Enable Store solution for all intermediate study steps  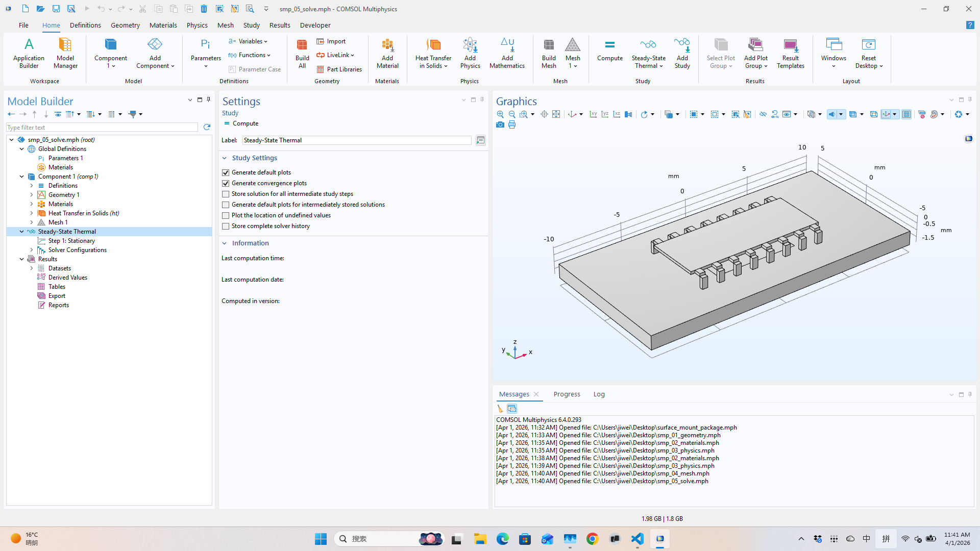[x=225, y=194]
